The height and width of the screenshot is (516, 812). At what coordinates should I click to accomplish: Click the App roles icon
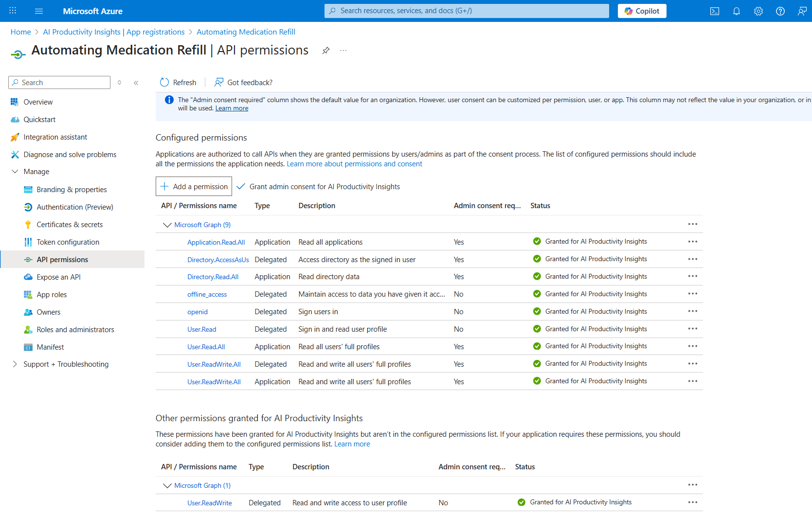[28, 295]
